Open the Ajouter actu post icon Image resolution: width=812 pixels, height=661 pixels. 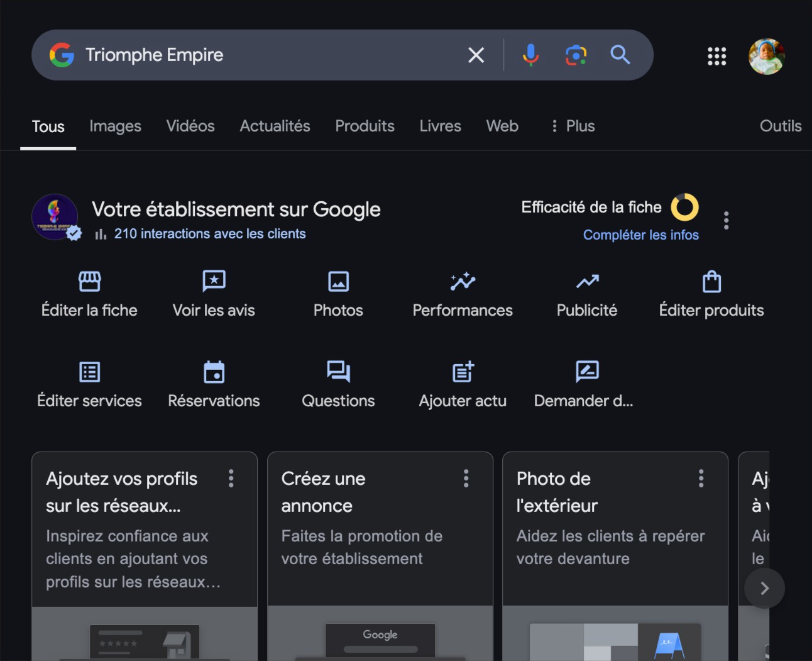[463, 372]
